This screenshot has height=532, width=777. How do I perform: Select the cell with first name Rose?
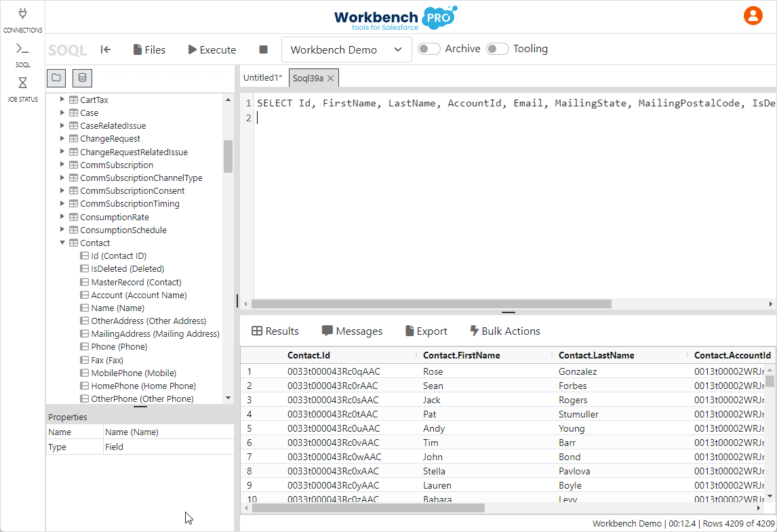point(433,371)
